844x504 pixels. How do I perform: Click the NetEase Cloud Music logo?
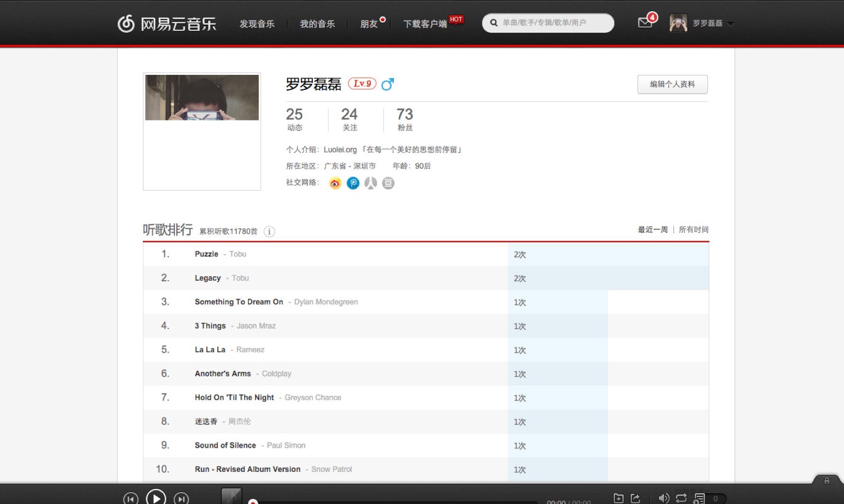click(x=167, y=24)
